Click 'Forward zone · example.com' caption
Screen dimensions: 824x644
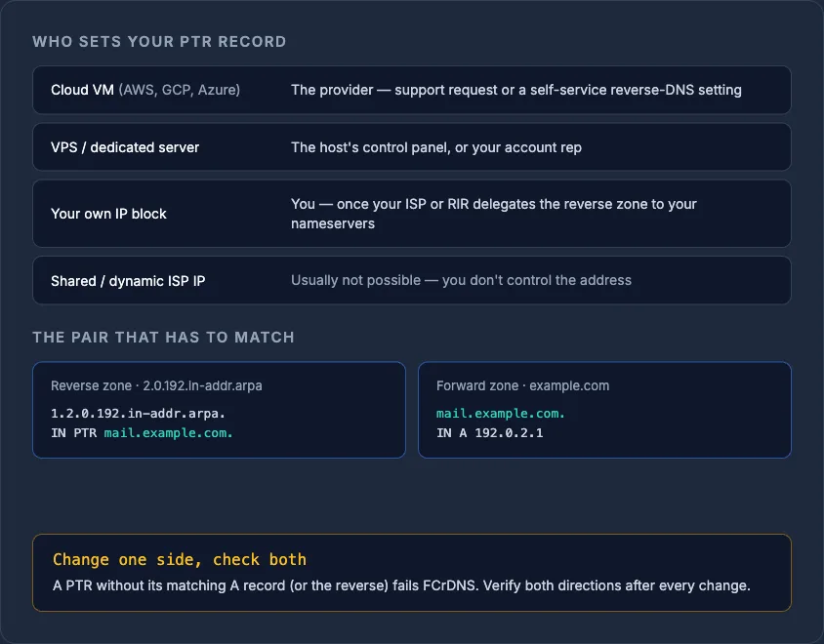(x=523, y=385)
